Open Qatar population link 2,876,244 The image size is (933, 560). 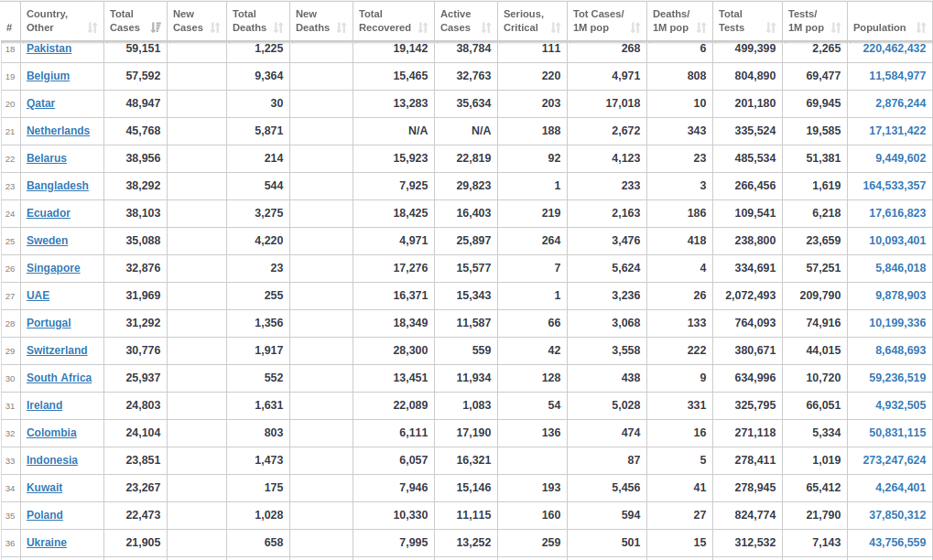(900, 102)
